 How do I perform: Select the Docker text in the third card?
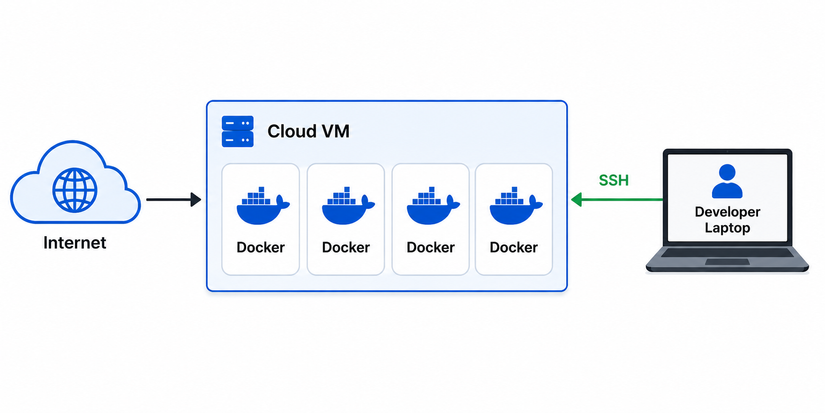[430, 247]
